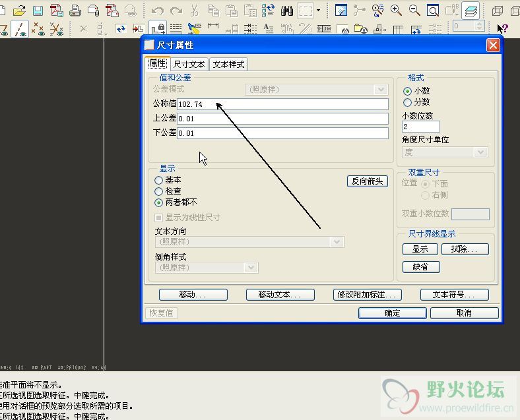Image resolution: width=520 pixels, height=420 pixels.
Task: Click the 缺省 button
Action: click(421, 267)
